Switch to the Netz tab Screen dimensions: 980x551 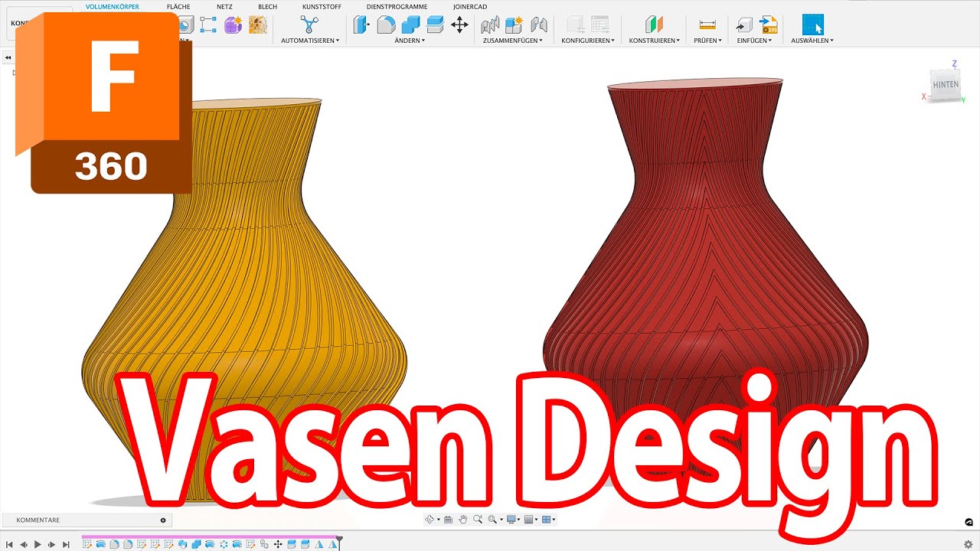pyautogui.click(x=224, y=6)
